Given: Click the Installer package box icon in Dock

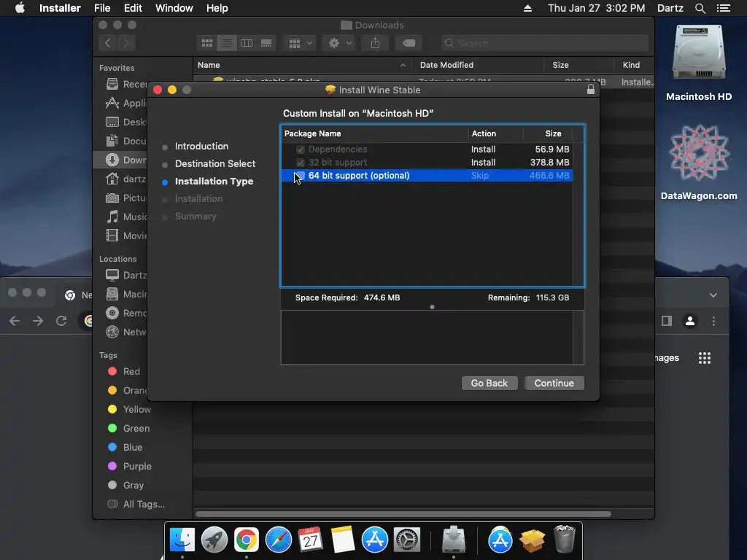Looking at the screenshot, I should pos(532,540).
